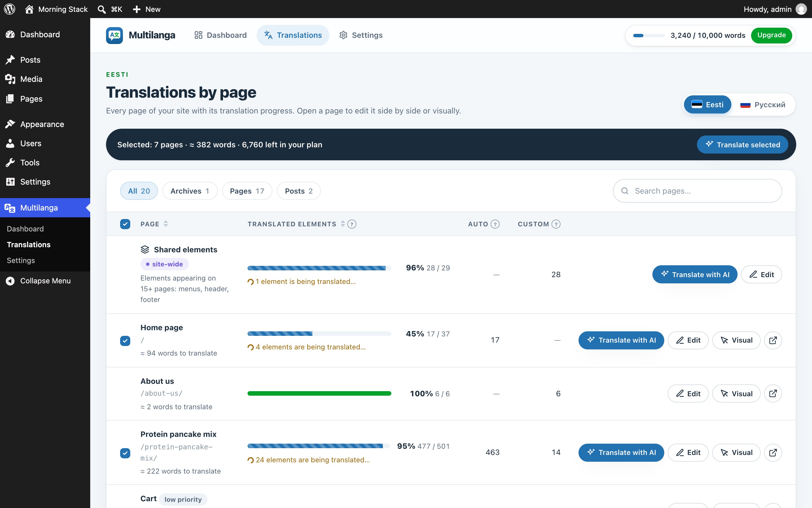This screenshot has height=508, width=812.
Task: Sort by the Page column arrows
Action: coord(166,224)
